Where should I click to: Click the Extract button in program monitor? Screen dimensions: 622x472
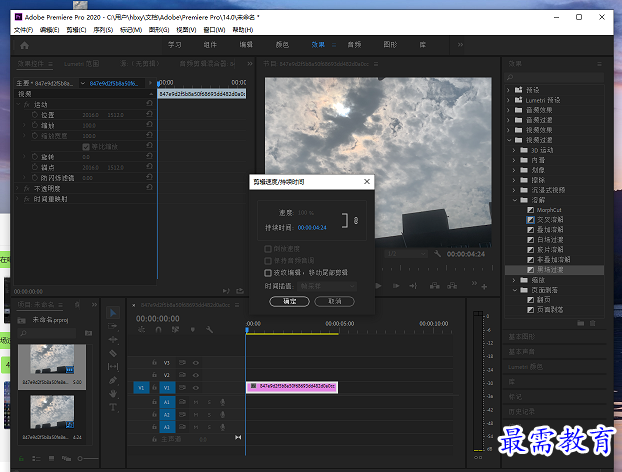(452, 286)
